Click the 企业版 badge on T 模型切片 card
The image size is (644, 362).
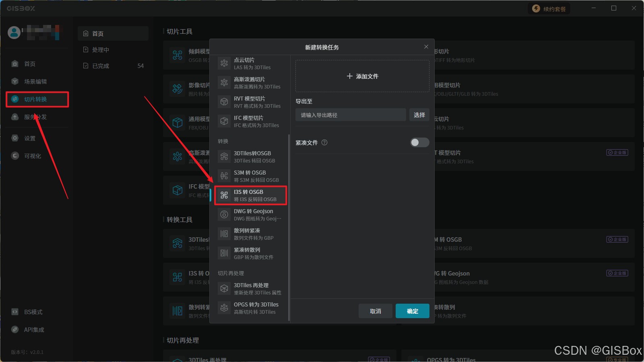pos(617,152)
